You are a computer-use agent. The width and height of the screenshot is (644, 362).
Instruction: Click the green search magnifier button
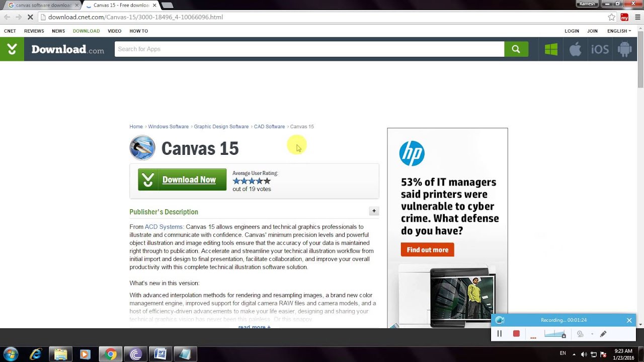click(516, 49)
